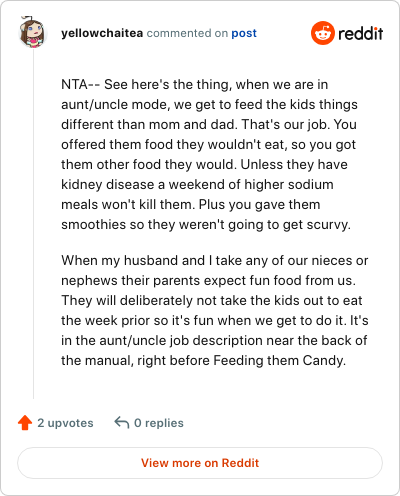Click the "View more on Reddit" button
This screenshot has width=400, height=496.
[x=200, y=463]
